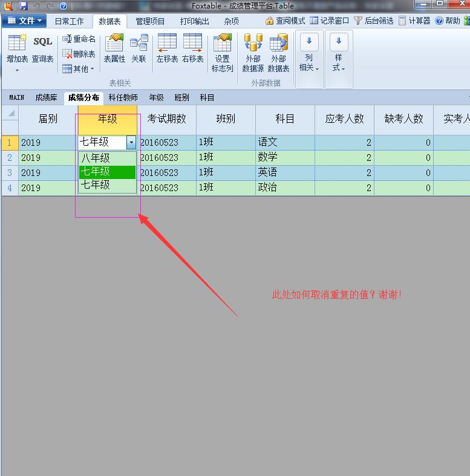This screenshot has width=470, height=476.
Task: Click 20160523 cell in row 2
Action: (x=167, y=158)
